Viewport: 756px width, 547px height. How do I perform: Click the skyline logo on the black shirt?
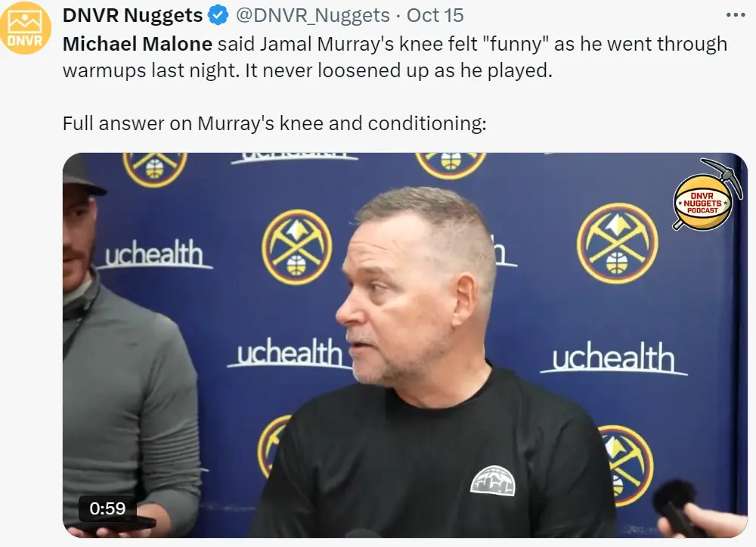tap(493, 480)
